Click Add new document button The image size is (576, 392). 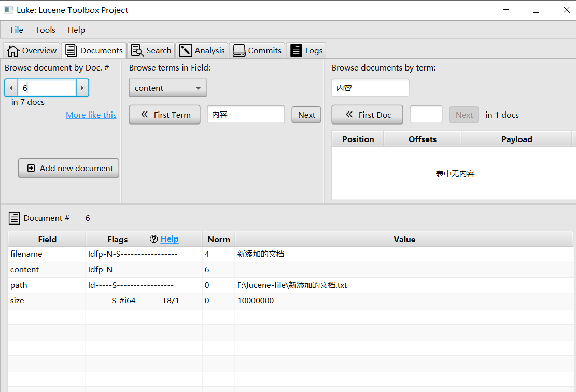(68, 168)
